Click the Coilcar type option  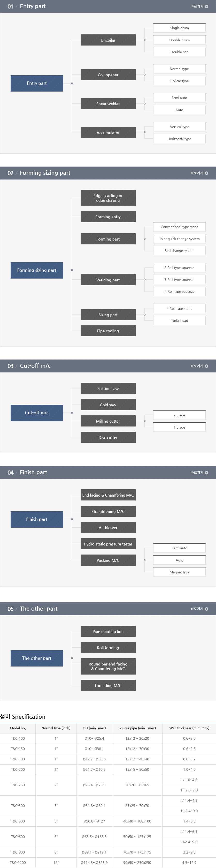point(179,81)
